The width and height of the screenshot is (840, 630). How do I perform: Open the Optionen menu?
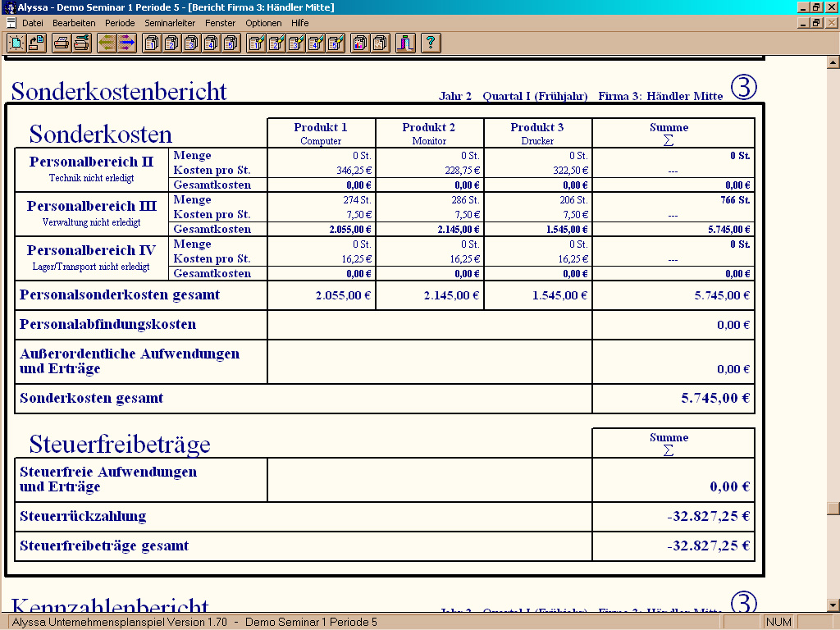pyautogui.click(x=263, y=23)
